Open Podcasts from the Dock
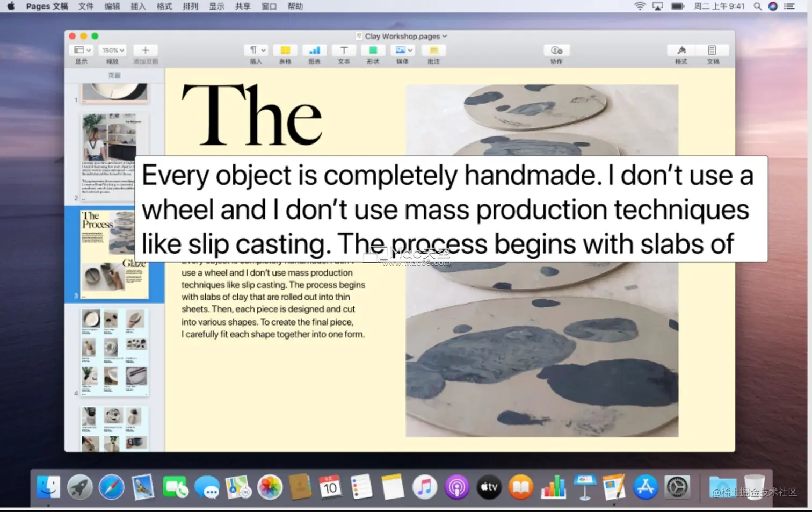The width and height of the screenshot is (812, 512). coord(457,487)
